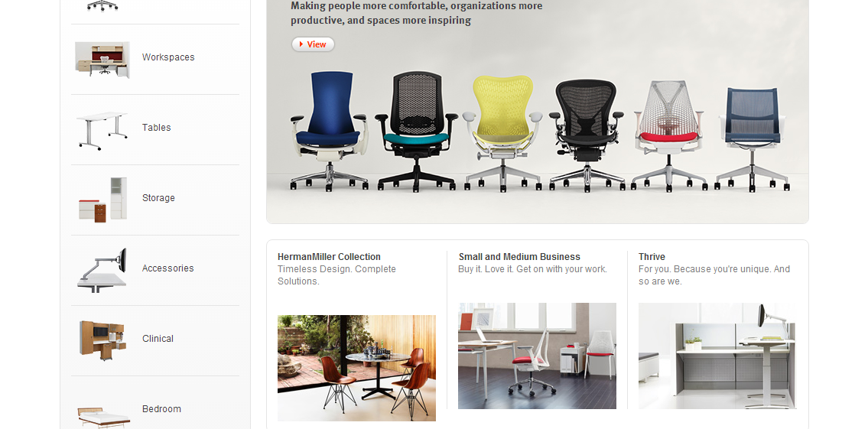Go to the Tables category link

[156, 127]
